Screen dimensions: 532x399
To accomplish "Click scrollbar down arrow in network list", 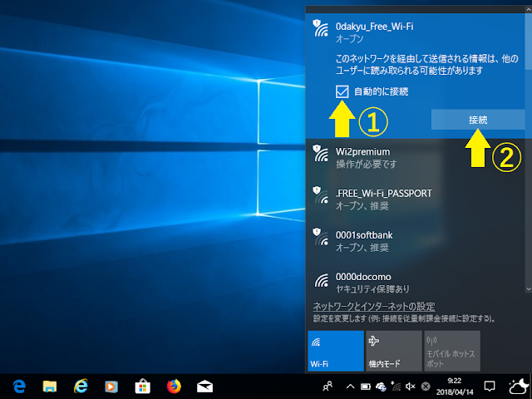I will tap(529, 289).
